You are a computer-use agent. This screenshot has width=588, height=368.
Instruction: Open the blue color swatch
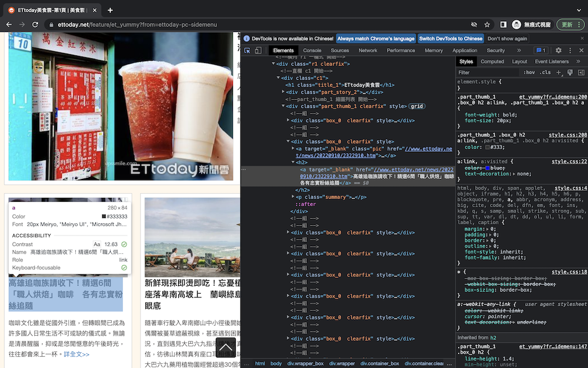coord(487,168)
